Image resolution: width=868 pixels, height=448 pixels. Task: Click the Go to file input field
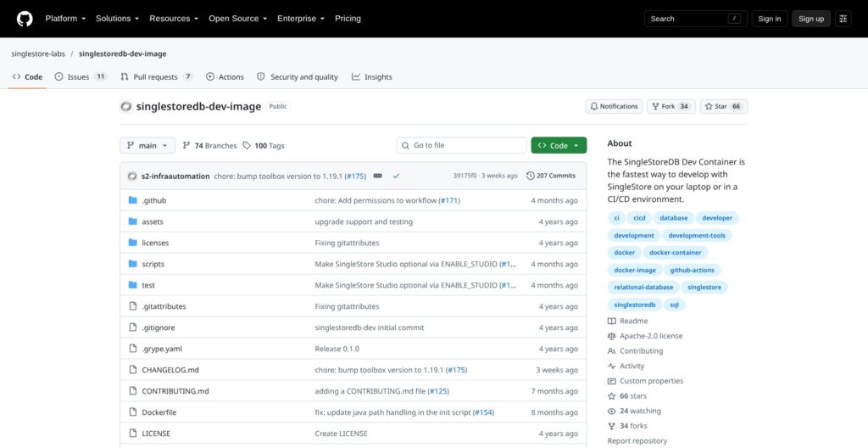pyautogui.click(x=462, y=145)
